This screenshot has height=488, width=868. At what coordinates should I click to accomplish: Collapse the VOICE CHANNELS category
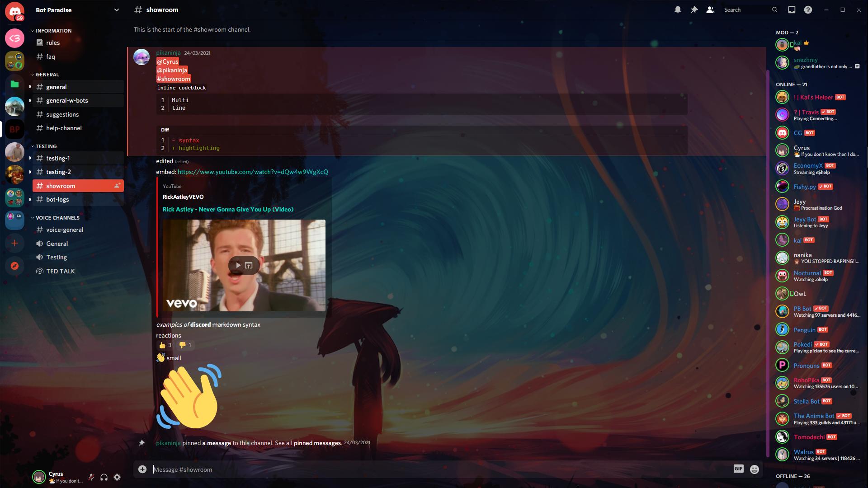coord(59,217)
